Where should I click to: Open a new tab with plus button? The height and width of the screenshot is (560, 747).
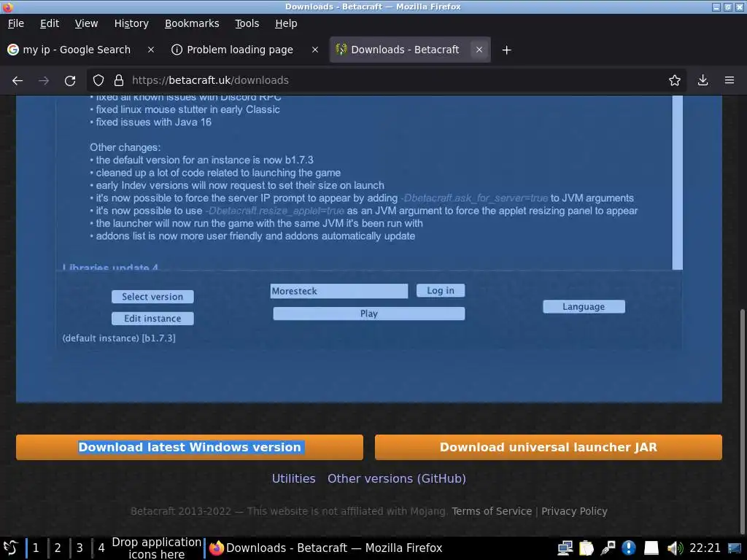point(506,50)
